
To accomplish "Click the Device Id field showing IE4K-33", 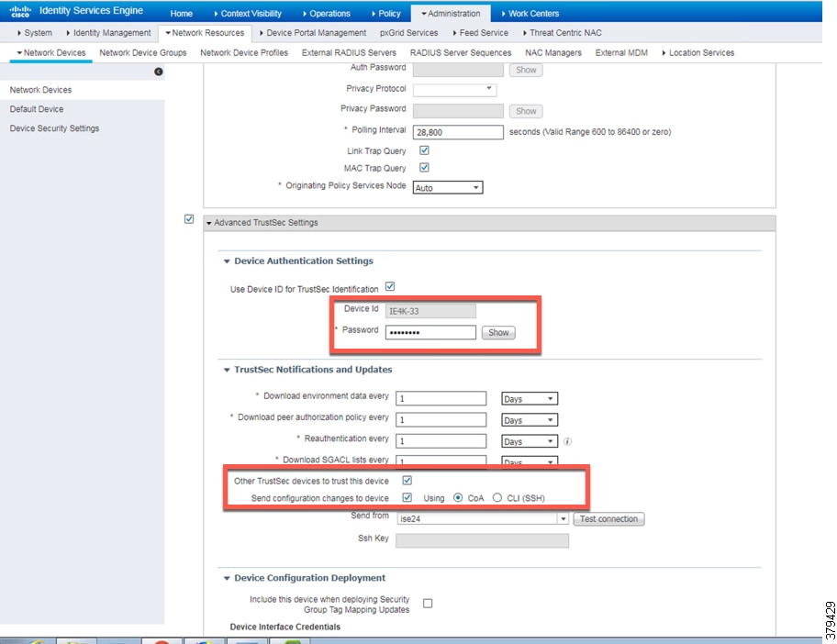I will click(430, 311).
